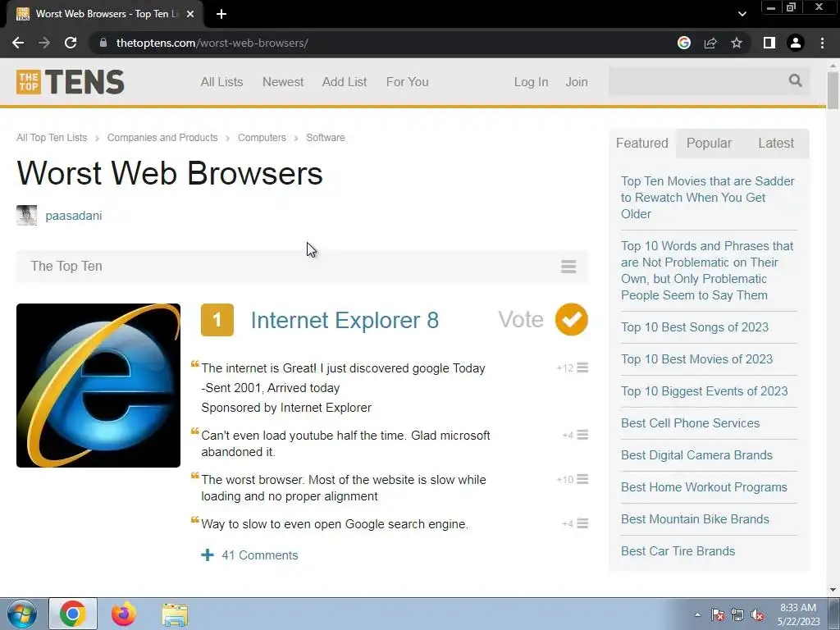Reload the page with the refresh icon
The image size is (840, 630).
pyautogui.click(x=71, y=43)
